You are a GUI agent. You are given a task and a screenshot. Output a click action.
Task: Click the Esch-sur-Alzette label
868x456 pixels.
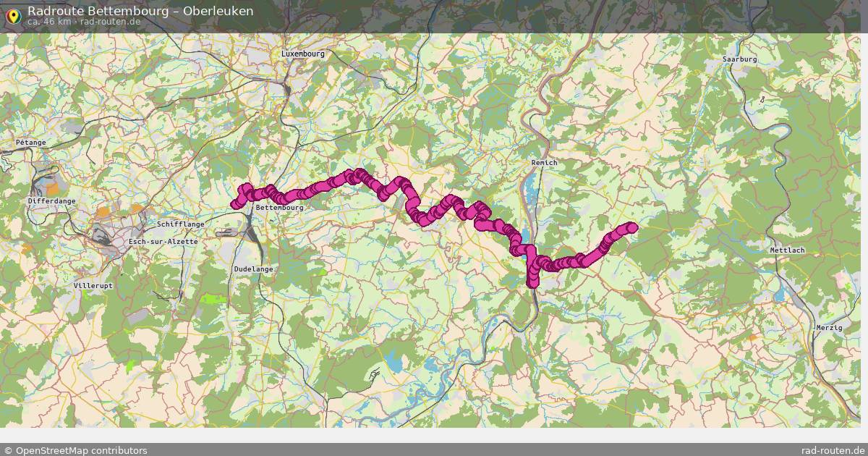(163, 241)
